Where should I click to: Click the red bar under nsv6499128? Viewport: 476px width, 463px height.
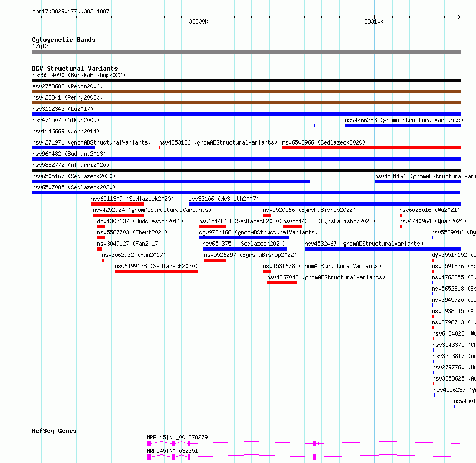[156, 271]
